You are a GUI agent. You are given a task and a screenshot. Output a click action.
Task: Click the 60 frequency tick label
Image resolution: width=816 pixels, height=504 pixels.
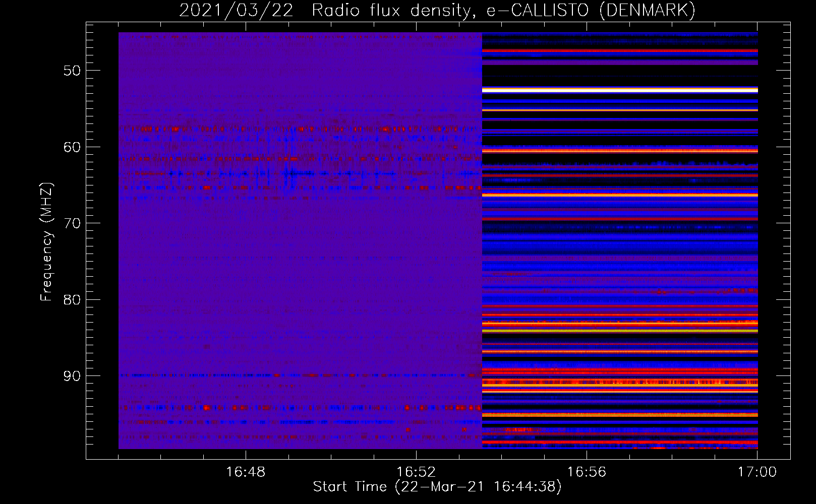point(72,147)
